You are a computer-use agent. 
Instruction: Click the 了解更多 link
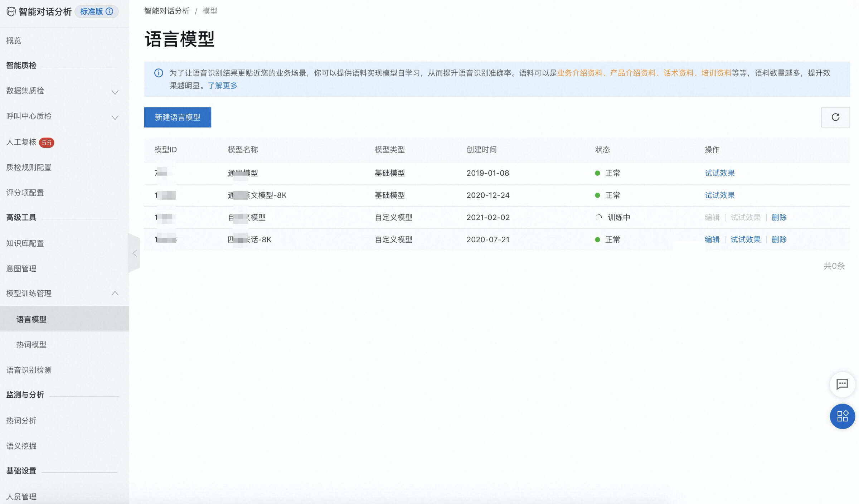tap(223, 86)
